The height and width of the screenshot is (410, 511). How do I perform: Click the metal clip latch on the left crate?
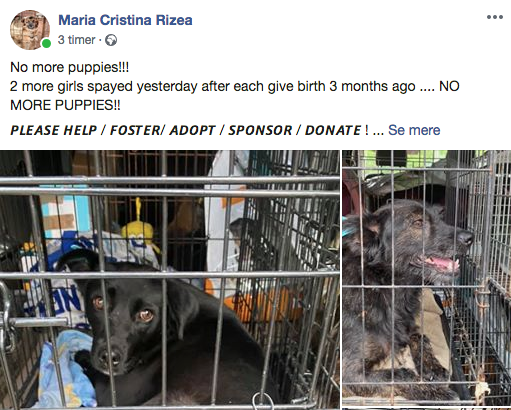pyautogui.click(x=7, y=318)
